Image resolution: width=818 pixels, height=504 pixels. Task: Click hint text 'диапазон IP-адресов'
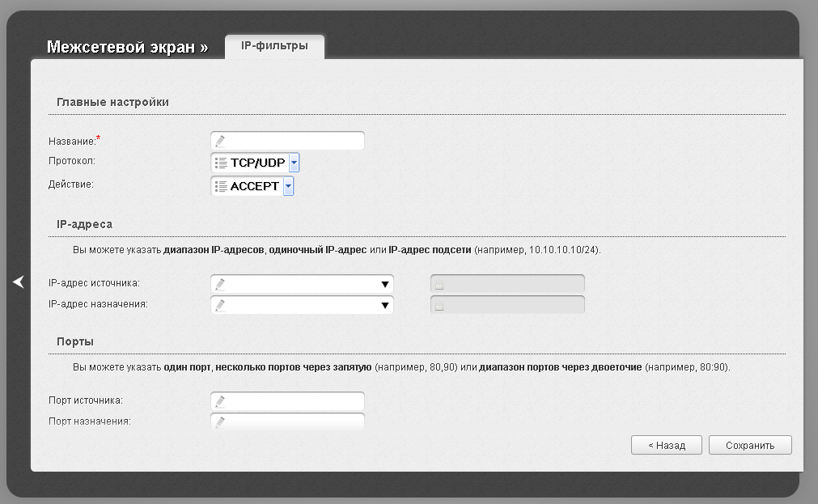(214, 250)
